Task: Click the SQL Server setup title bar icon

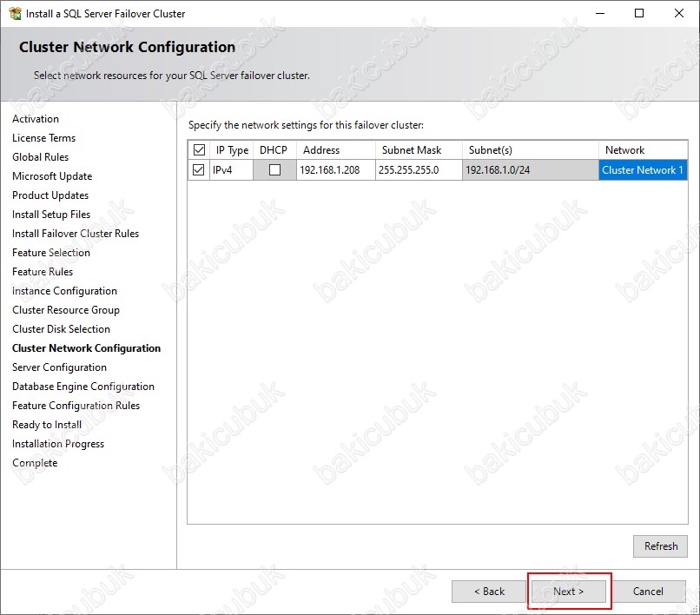Action: click(x=15, y=13)
